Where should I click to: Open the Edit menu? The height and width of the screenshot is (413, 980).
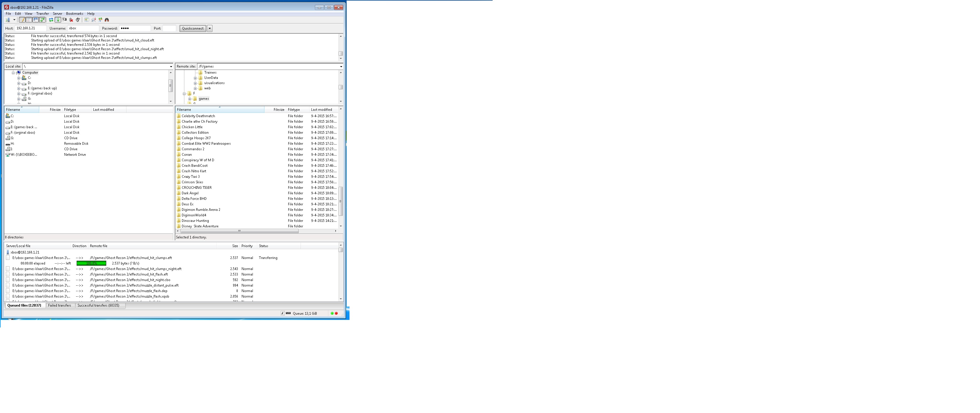18,14
